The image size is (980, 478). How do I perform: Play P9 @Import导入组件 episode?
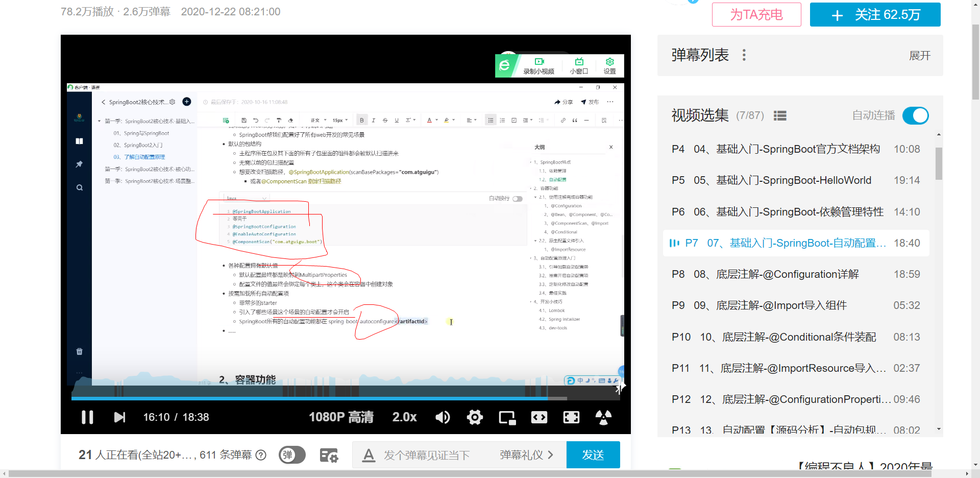(796, 305)
